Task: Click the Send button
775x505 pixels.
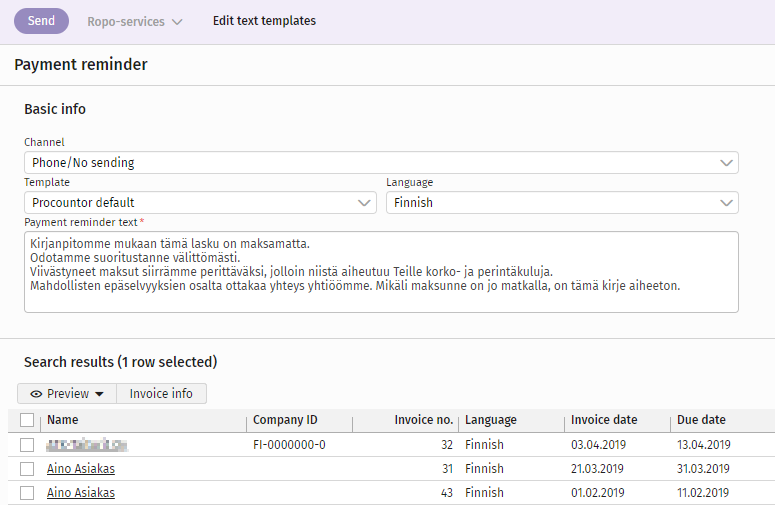Action: (x=41, y=21)
